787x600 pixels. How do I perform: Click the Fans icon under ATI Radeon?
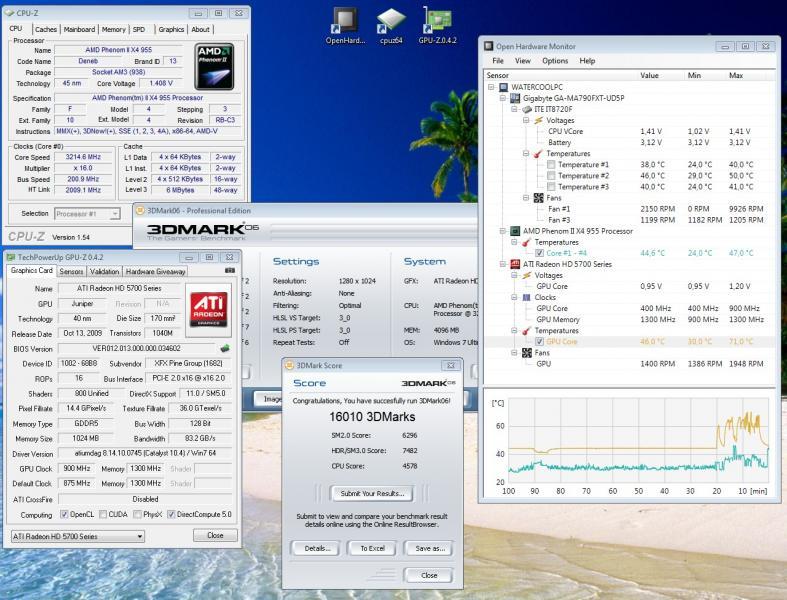pyautogui.click(x=527, y=352)
